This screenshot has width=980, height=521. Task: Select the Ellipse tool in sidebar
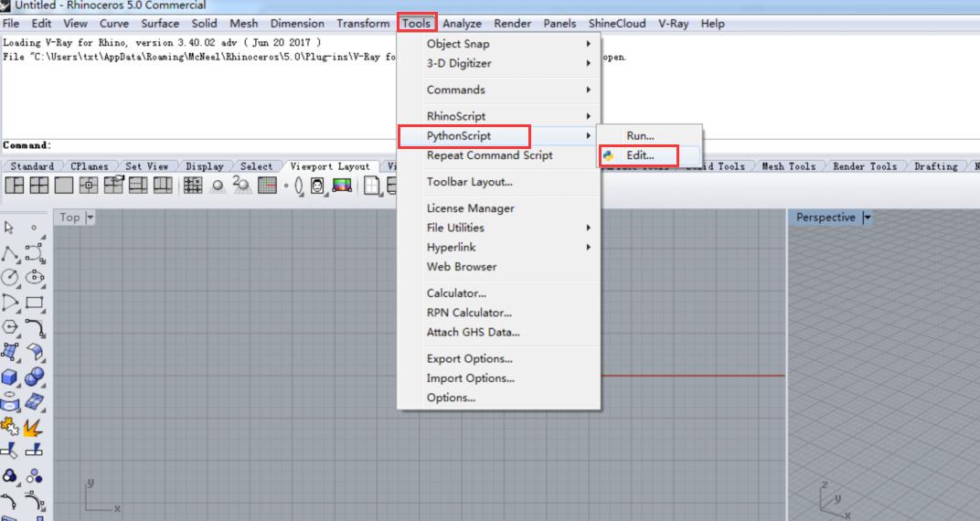pos(35,277)
